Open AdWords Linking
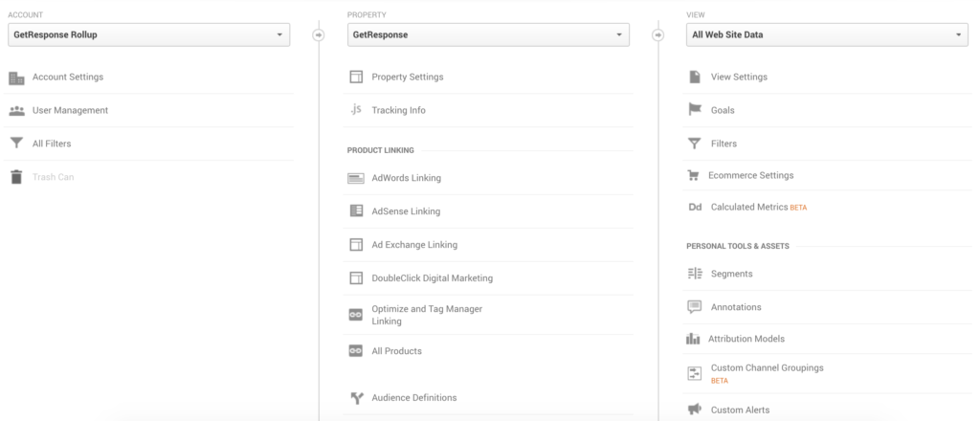The height and width of the screenshot is (421, 980). [x=406, y=178]
